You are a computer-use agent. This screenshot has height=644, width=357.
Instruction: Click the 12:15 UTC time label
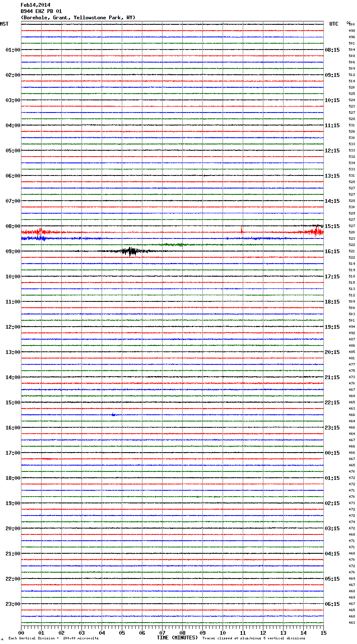click(332, 151)
